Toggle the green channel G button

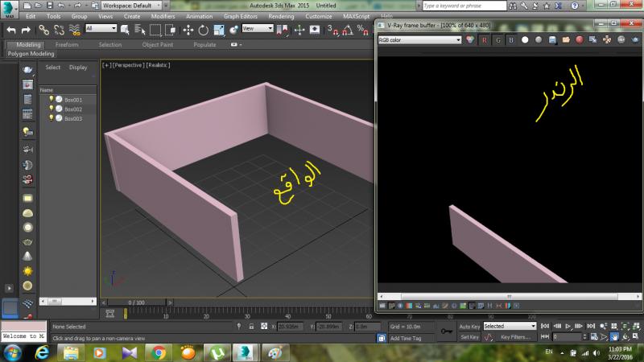498,39
